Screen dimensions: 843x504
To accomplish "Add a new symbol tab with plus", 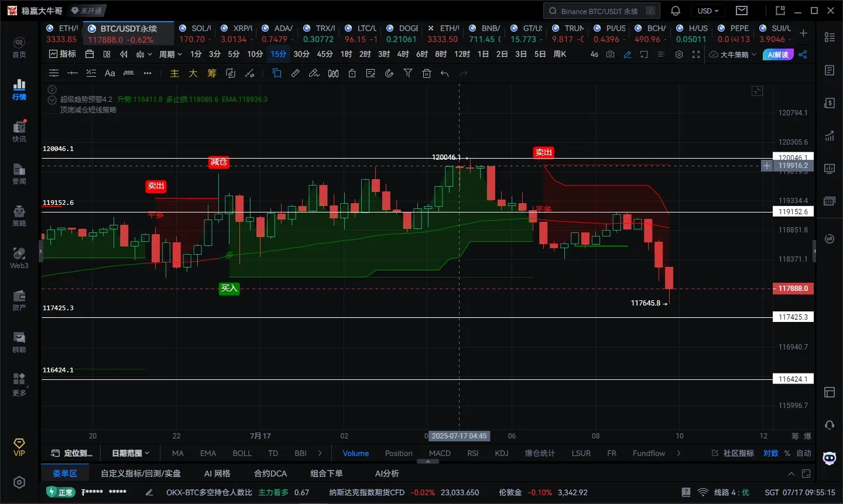I will tap(804, 33).
